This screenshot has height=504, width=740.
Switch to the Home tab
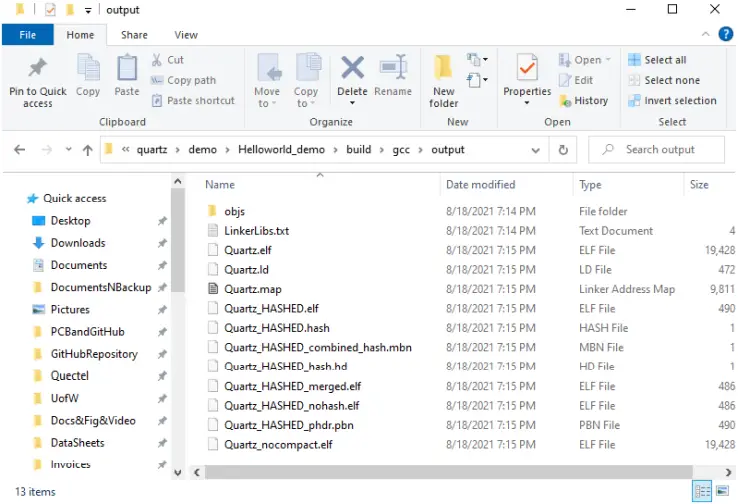80,35
